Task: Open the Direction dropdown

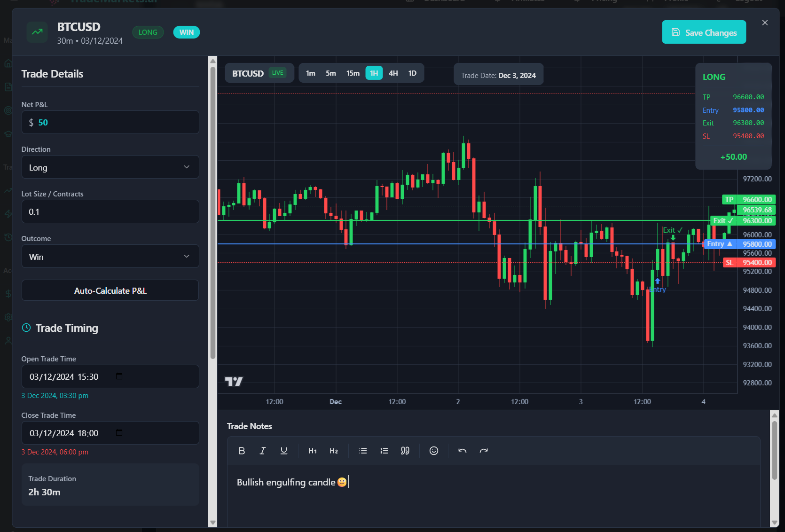Action: click(110, 167)
